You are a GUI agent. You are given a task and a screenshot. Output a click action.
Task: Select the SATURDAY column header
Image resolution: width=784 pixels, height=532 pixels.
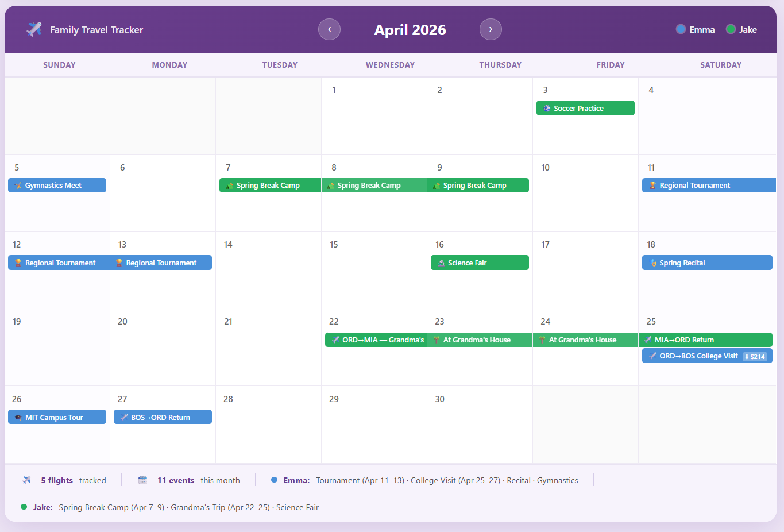[x=721, y=65]
